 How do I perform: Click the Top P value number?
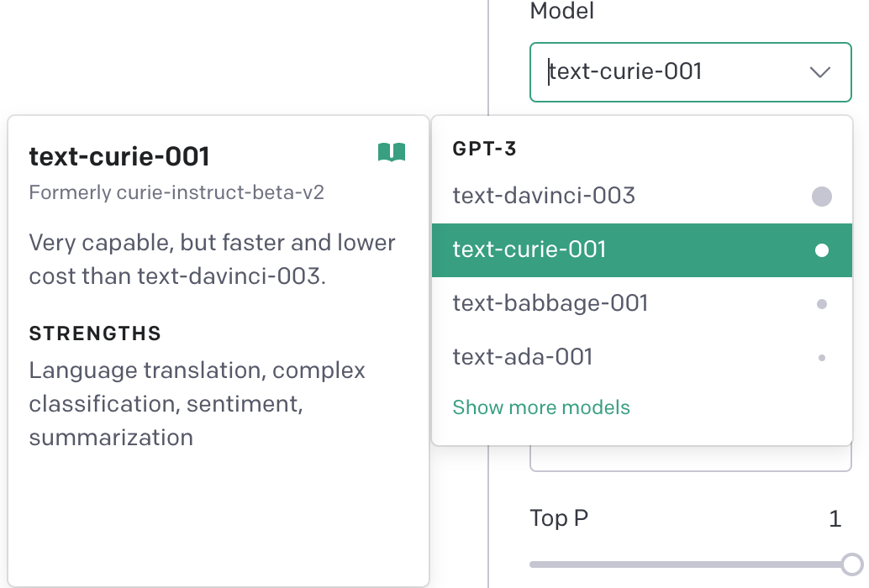tap(835, 519)
